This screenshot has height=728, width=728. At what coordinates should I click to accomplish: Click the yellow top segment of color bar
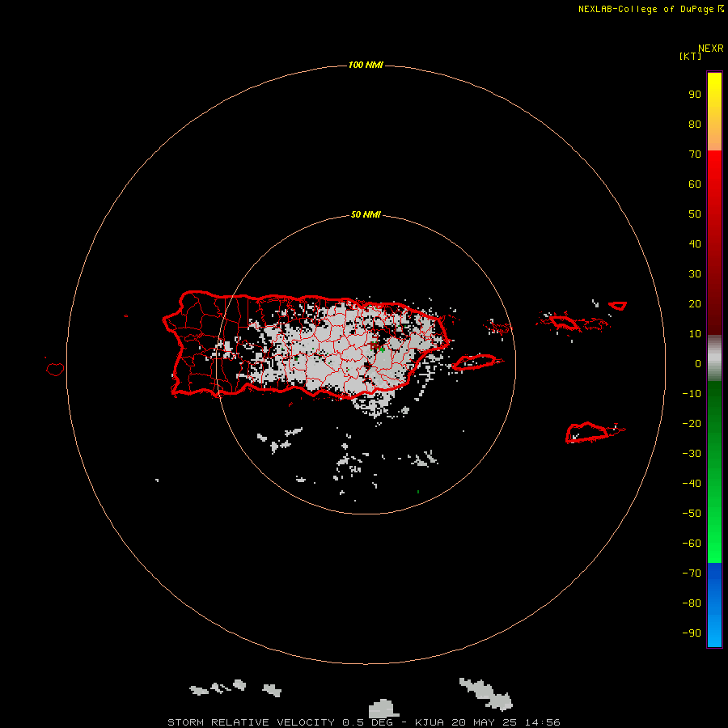pos(714,112)
